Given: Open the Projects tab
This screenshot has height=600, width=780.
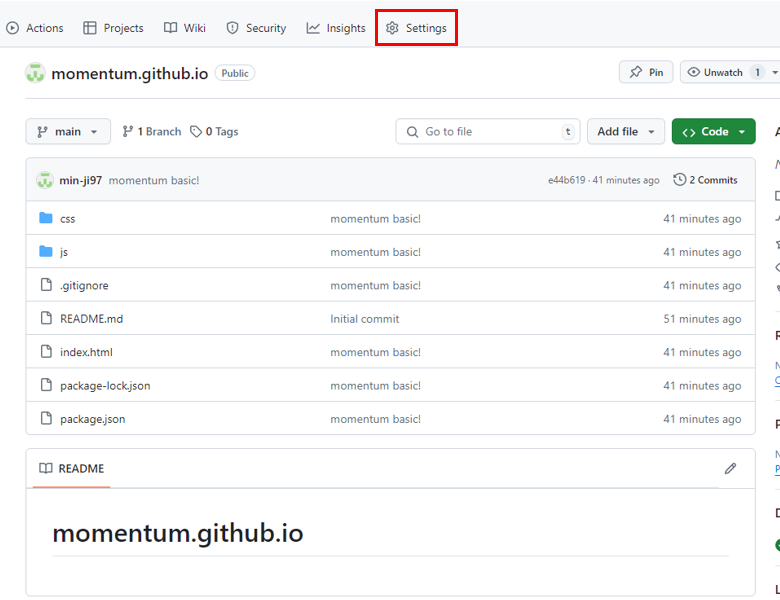Looking at the screenshot, I should click(113, 28).
